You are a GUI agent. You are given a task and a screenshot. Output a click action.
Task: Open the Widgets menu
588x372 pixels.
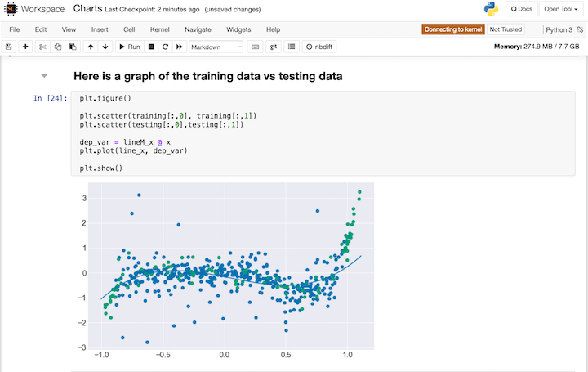238,29
